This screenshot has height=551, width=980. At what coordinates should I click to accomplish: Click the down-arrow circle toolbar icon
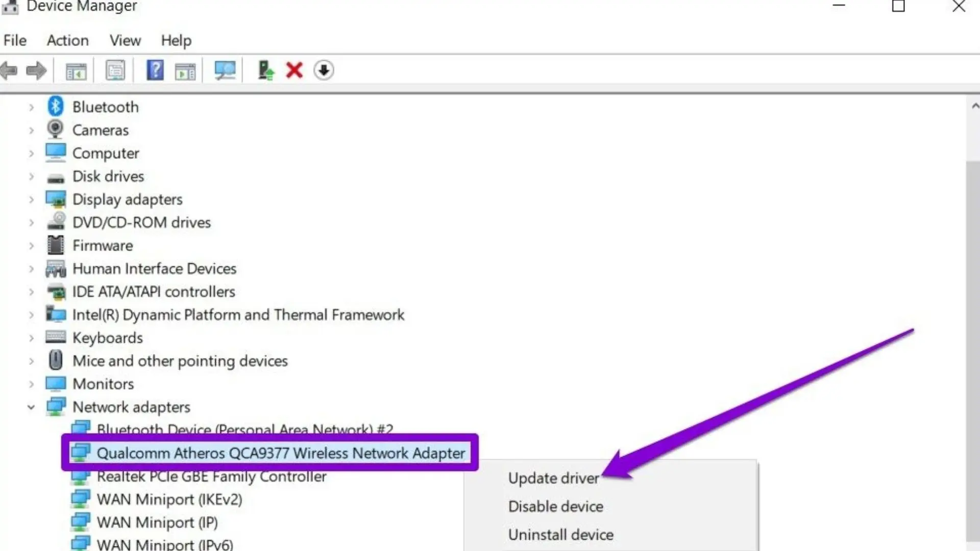pos(324,70)
